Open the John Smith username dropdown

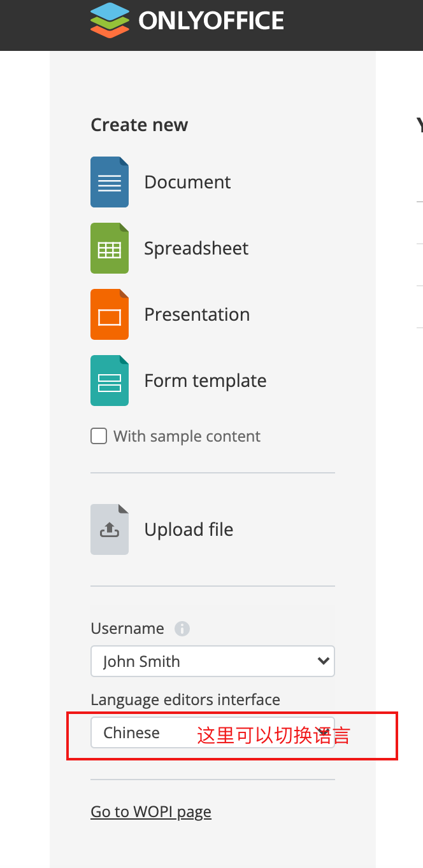coord(213,661)
